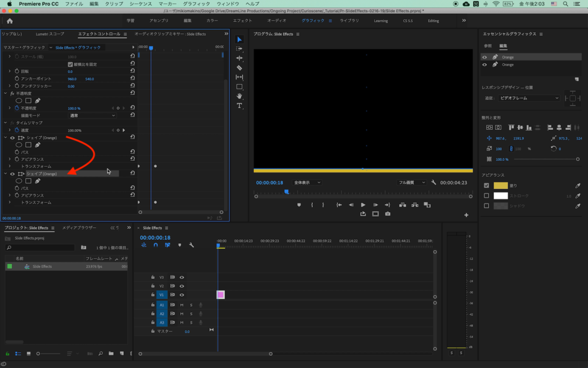
Task: Open the 描画モード blend mode dropdown
Action: [x=92, y=116]
